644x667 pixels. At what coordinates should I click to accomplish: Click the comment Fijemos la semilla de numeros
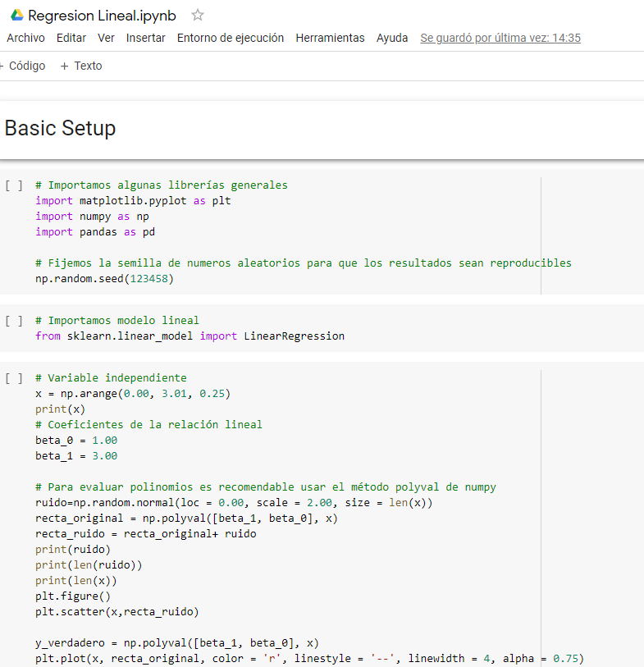[x=304, y=263]
